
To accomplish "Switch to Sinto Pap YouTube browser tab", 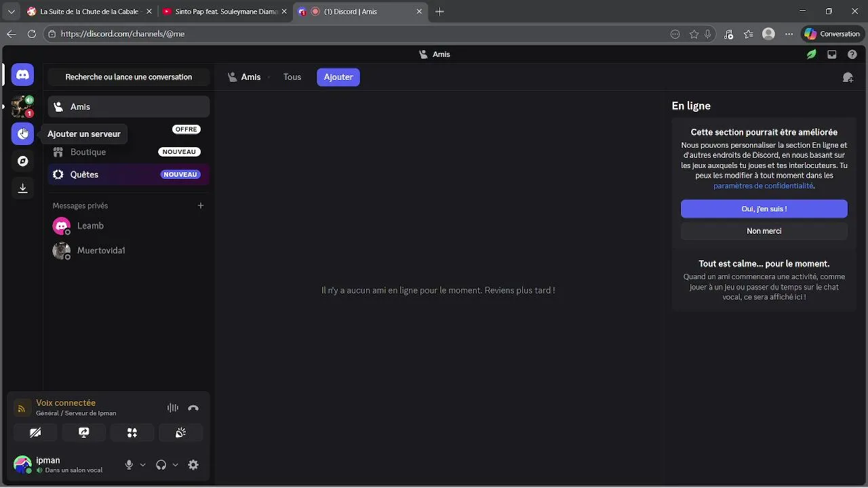I will click(x=225, y=12).
